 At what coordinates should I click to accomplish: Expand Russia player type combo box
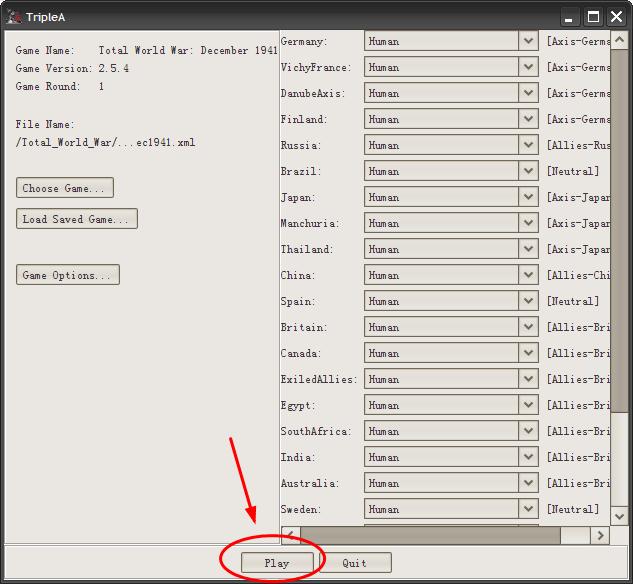pos(451,145)
